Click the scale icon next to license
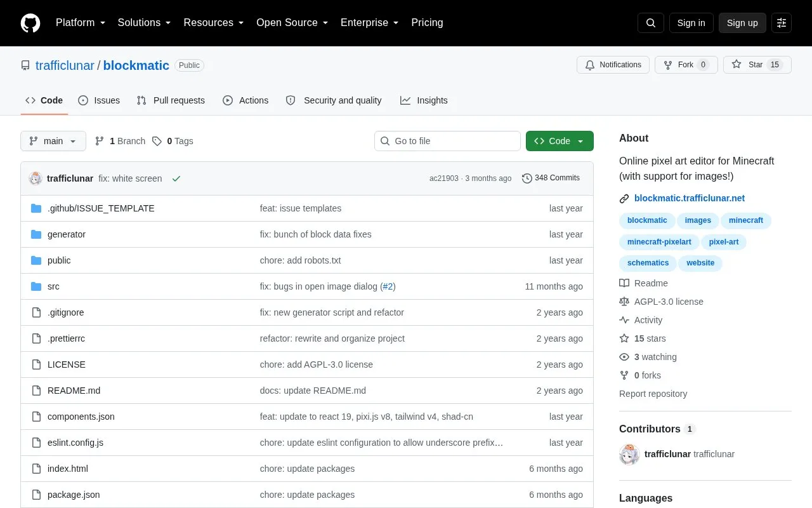812x508 pixels. 624,302
